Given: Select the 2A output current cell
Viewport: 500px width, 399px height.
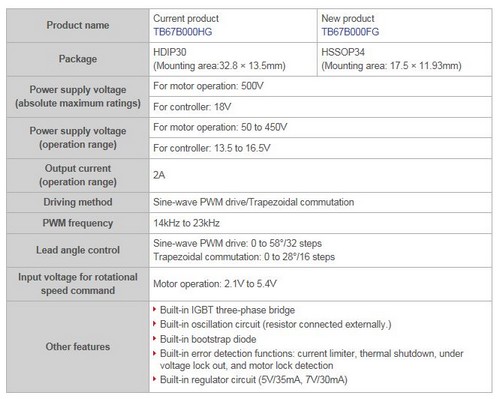Looking at the screenshot, I should tap(320, 175).
